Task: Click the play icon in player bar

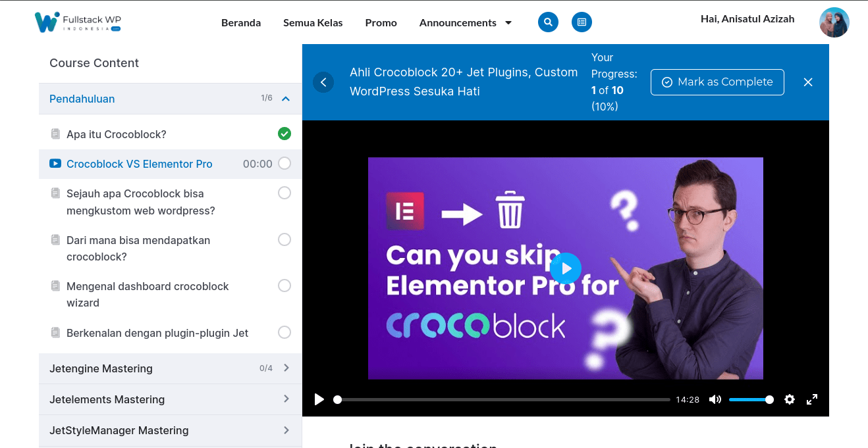Action: pos(319,399)
